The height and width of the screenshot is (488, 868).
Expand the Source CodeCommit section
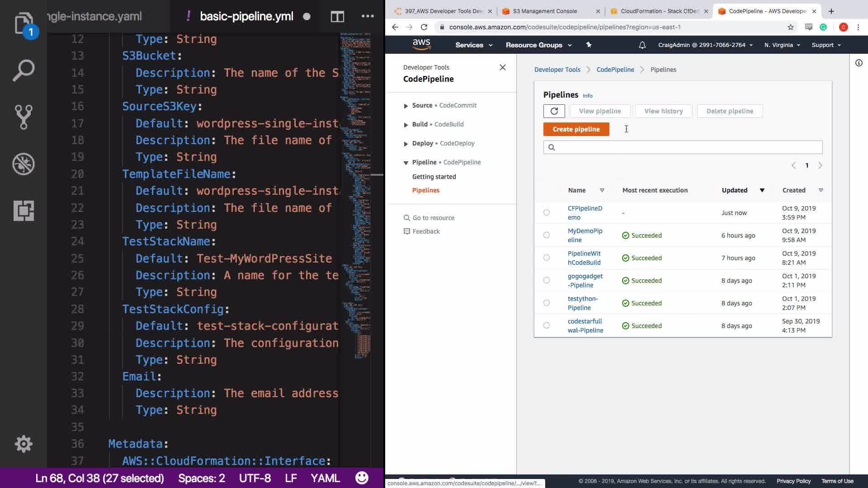coord(406,106)
